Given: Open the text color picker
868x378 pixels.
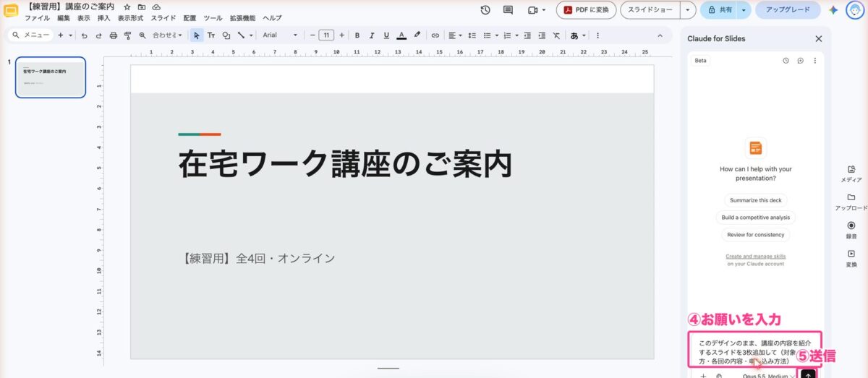Looking at the screenshot, I should tap(401, 35).
